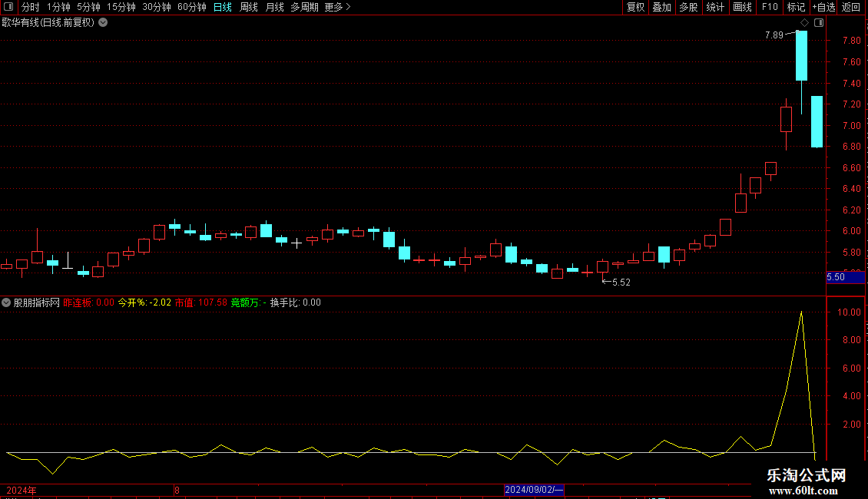Click the 今开%: -2.02 indicator value
The width and height of the screenshot is (868, 499).
(144, 302)
